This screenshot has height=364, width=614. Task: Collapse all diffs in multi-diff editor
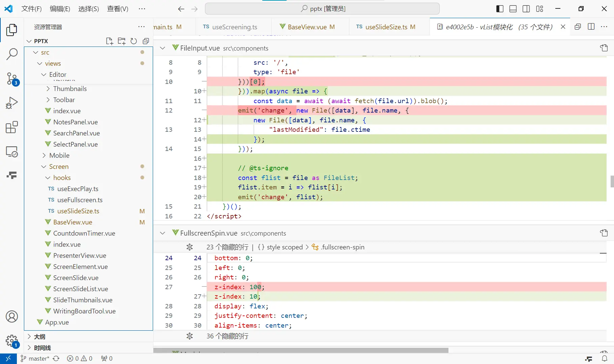578,27
